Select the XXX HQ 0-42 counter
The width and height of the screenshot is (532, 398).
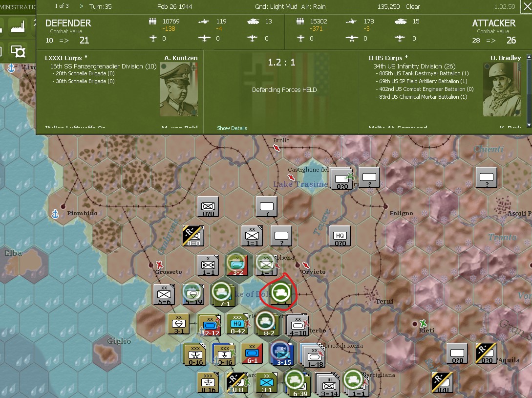[237, 324]
